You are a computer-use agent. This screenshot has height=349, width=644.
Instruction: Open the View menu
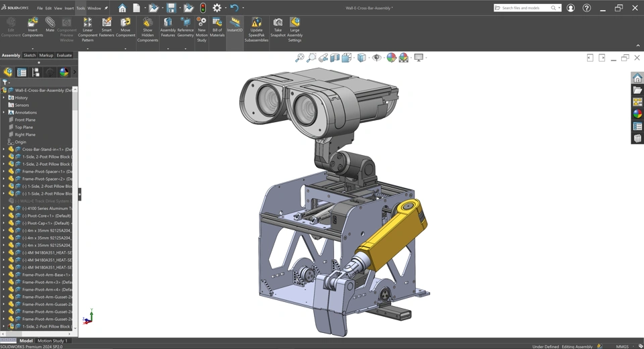pos(58,8)
